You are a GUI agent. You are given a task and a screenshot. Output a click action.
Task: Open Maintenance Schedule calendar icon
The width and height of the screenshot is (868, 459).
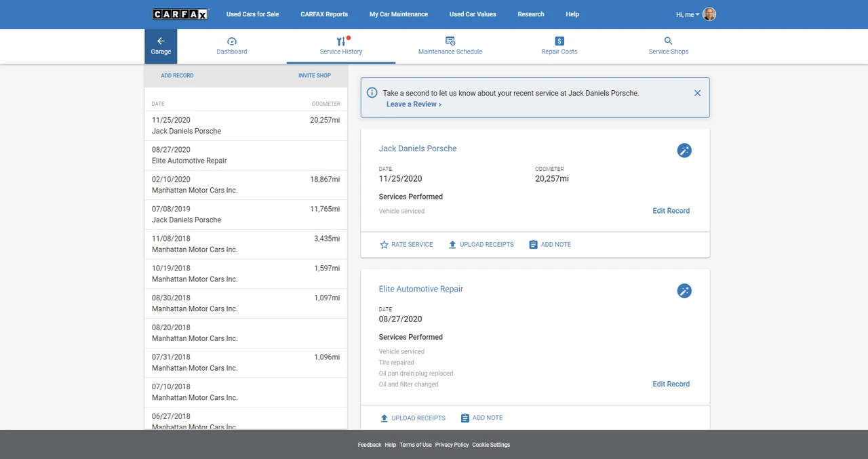(x=450, y=41)
